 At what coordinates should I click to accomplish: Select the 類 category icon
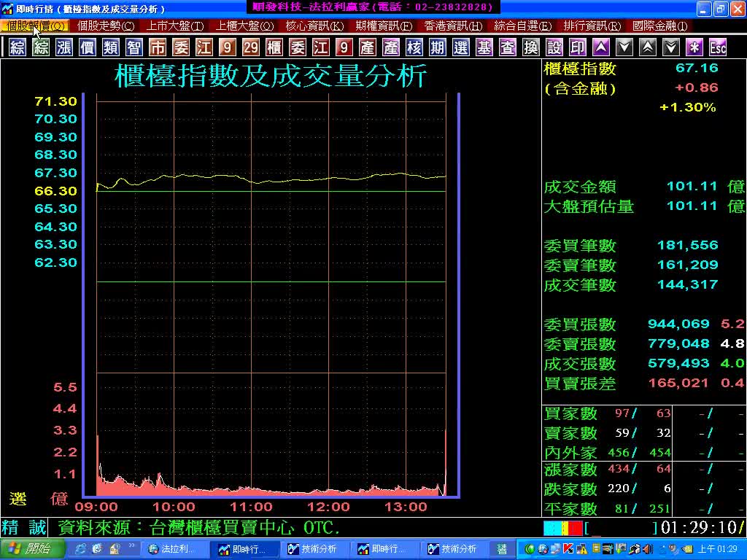coord(111,48)
